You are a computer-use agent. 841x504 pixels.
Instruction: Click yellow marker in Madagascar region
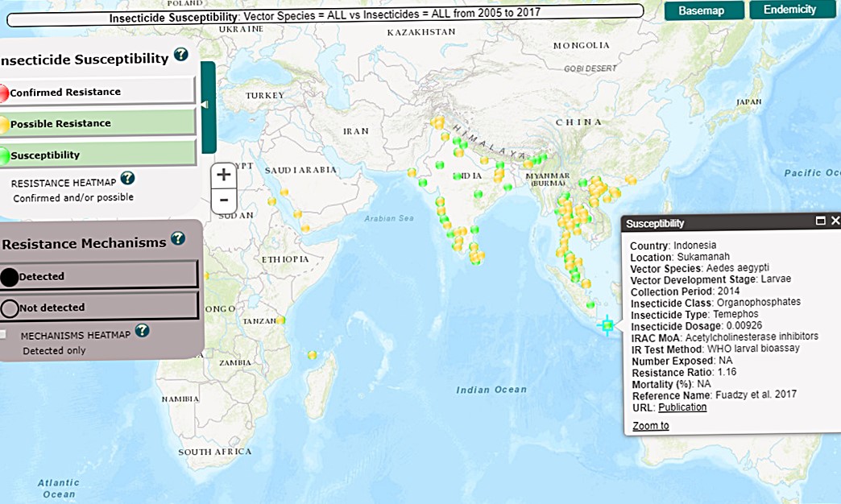pyautogui.click(x=313, y=355)
